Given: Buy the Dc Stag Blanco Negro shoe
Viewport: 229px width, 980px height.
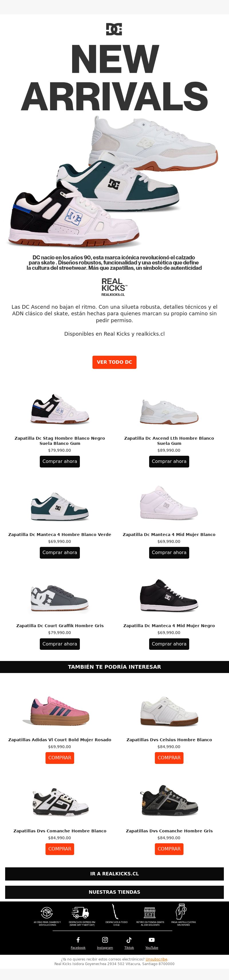Looking at the screenshot, I should pyautogui.click(x=60, y=461).
